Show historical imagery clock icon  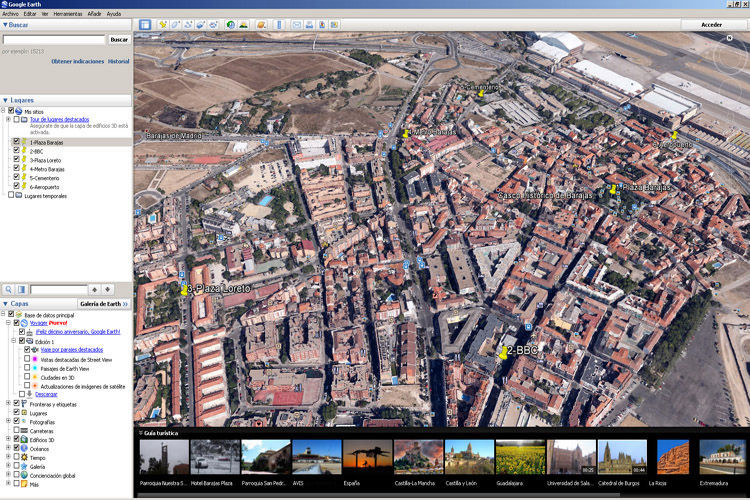(231, 24)
